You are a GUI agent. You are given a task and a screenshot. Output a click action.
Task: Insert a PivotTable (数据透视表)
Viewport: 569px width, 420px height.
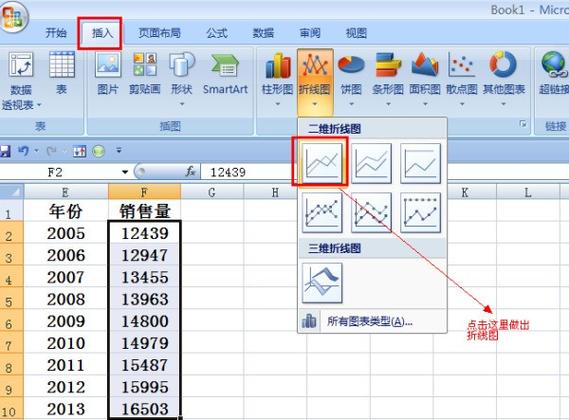click(x=21, y=81)
